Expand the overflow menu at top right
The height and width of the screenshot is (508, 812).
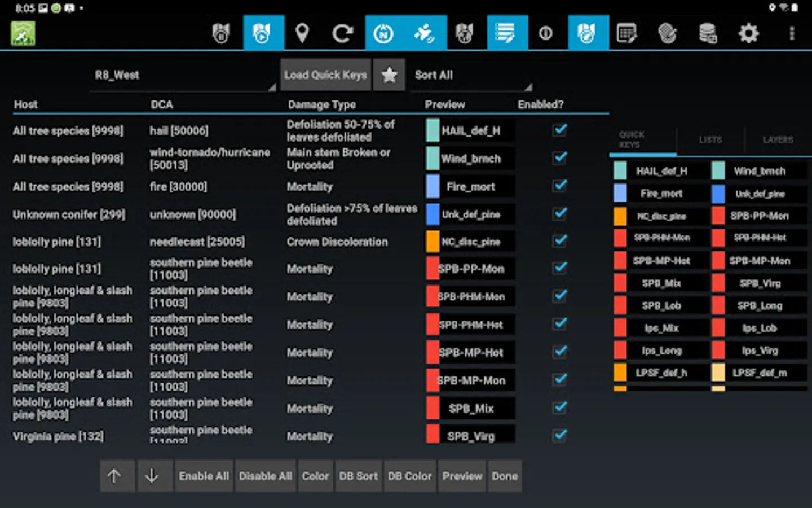click(792, 33)
